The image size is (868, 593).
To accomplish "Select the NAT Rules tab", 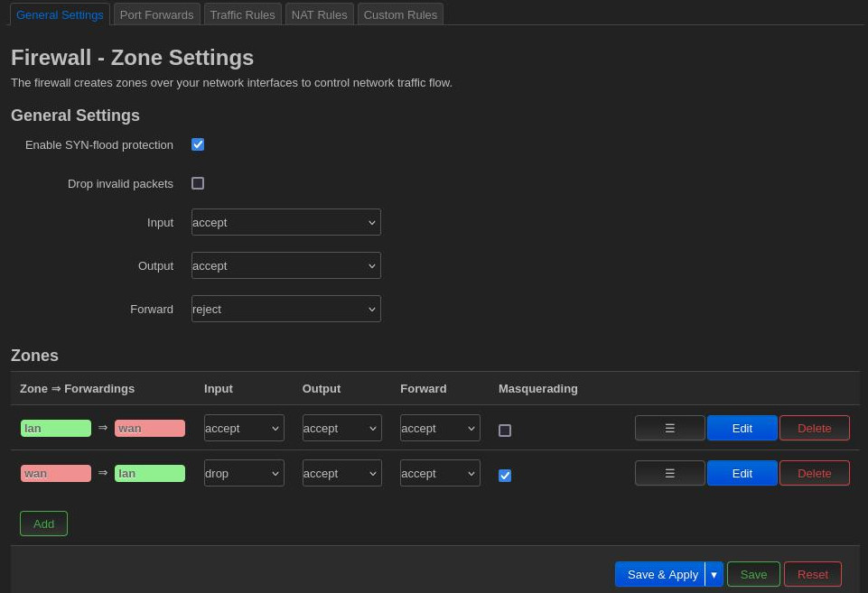I will (319, 14).
